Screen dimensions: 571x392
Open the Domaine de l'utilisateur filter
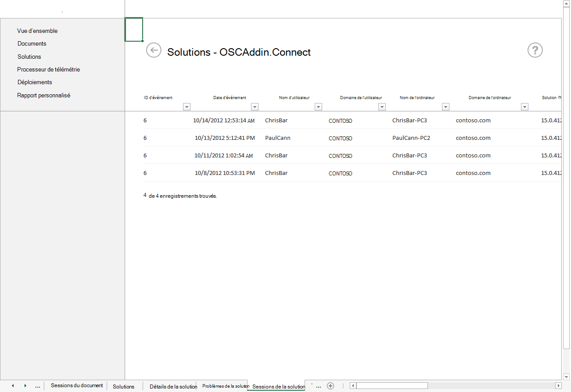(382, 107)
